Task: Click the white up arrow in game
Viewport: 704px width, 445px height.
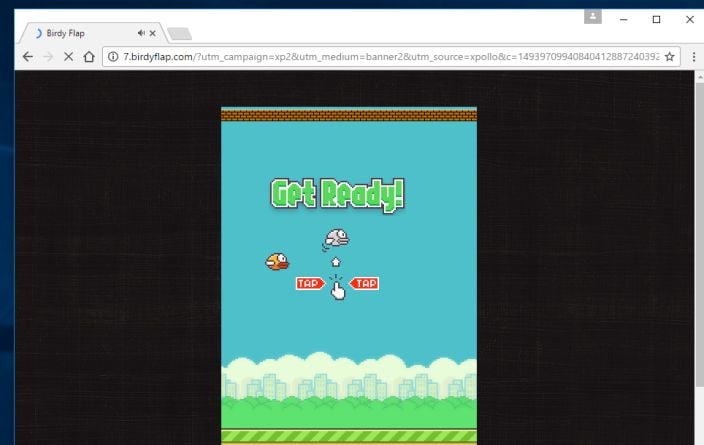Action: click(x=336, y=262)
